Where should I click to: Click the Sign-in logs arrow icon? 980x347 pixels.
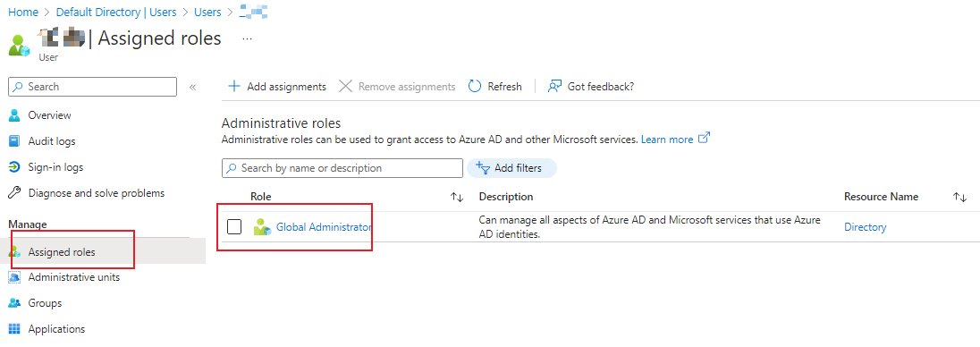(14, 167)
